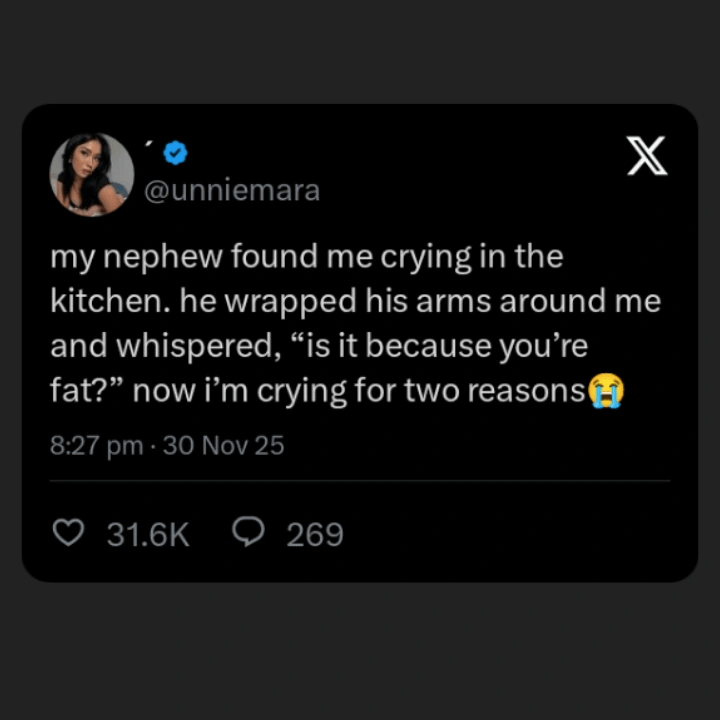Like the tweet with the heart icon
The width and height of the screenshot is (720, 720).
68,534
